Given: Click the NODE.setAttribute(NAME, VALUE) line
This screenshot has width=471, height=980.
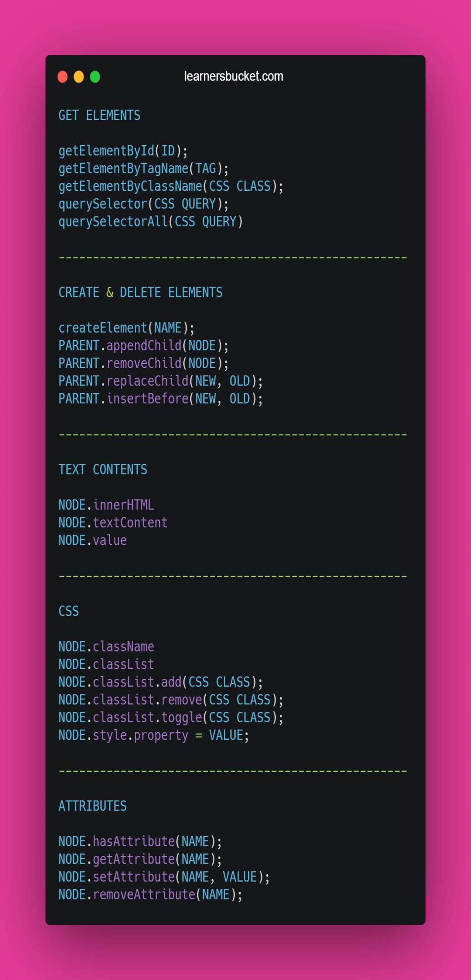Looking at the screenshot, I should pos(164,877).
